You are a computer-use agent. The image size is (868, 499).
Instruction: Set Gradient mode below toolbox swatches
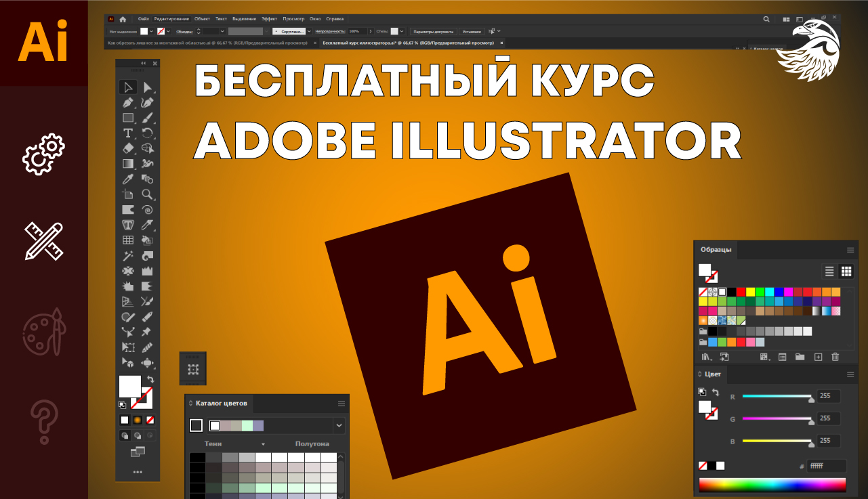coord(138,420)
